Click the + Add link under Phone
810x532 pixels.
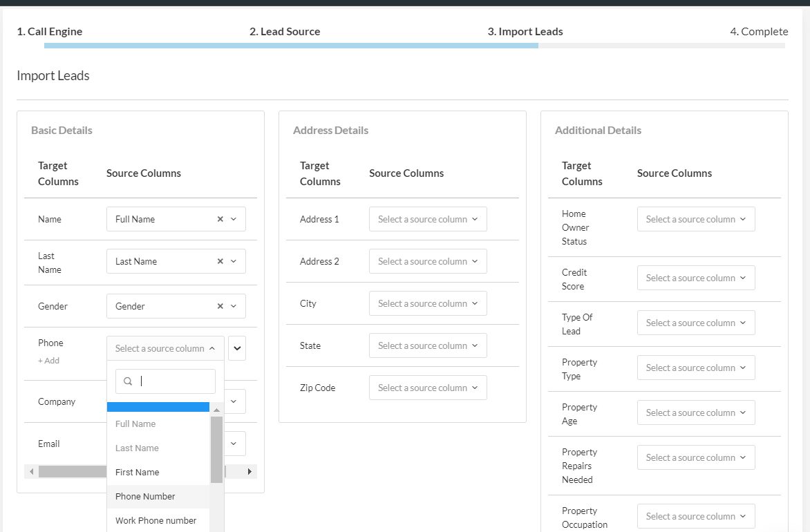[48, 361]
